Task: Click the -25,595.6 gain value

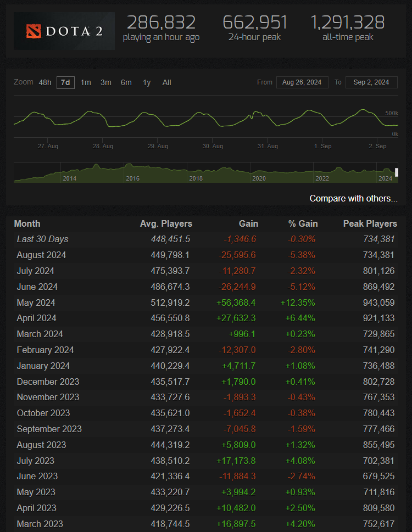Action: pyautogui.click(x=237, y=255)
